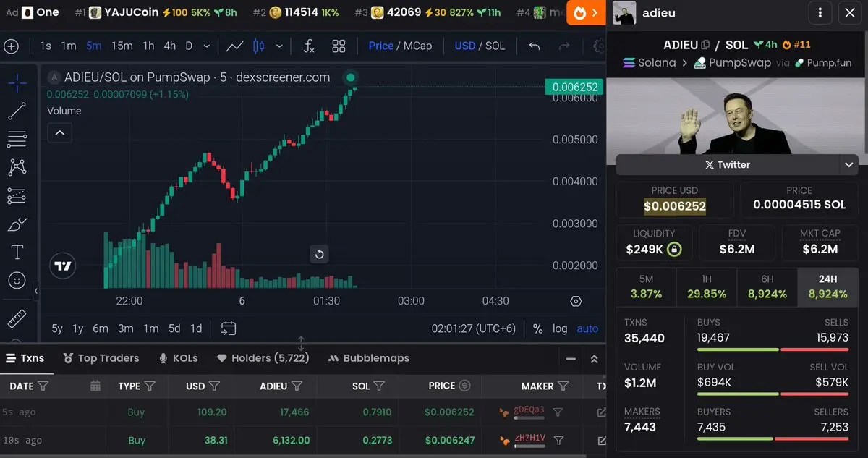The height and width of the screenshot is (458, 868).
Task: Undo the last chart action
Action: (x=535, y=46)
